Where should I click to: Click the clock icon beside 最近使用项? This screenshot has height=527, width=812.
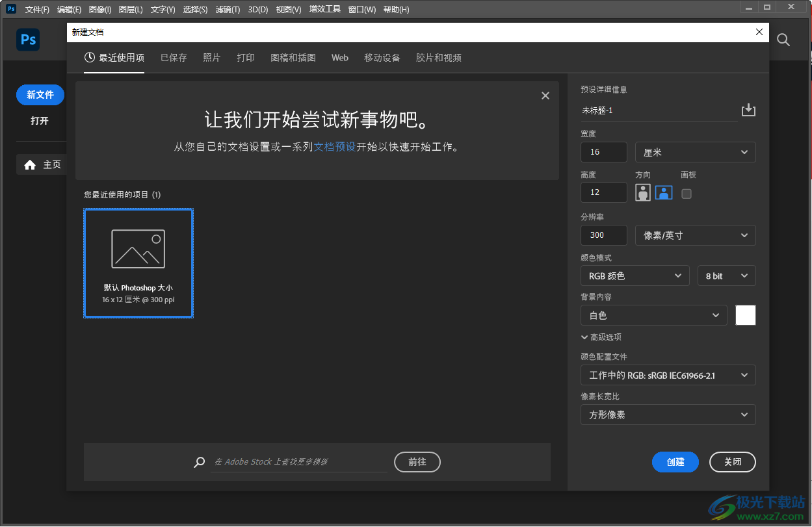pyautogui.click(x=89, y=57)
